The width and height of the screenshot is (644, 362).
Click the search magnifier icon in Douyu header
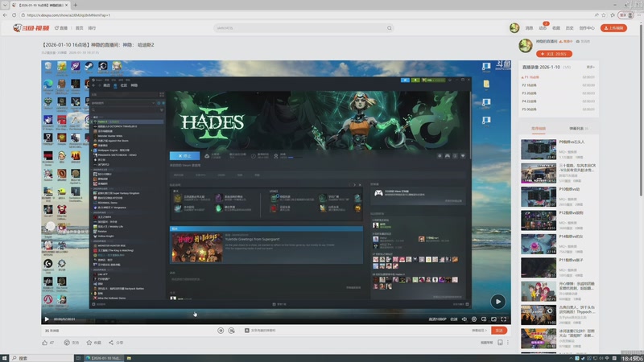(x=390, y=28)
